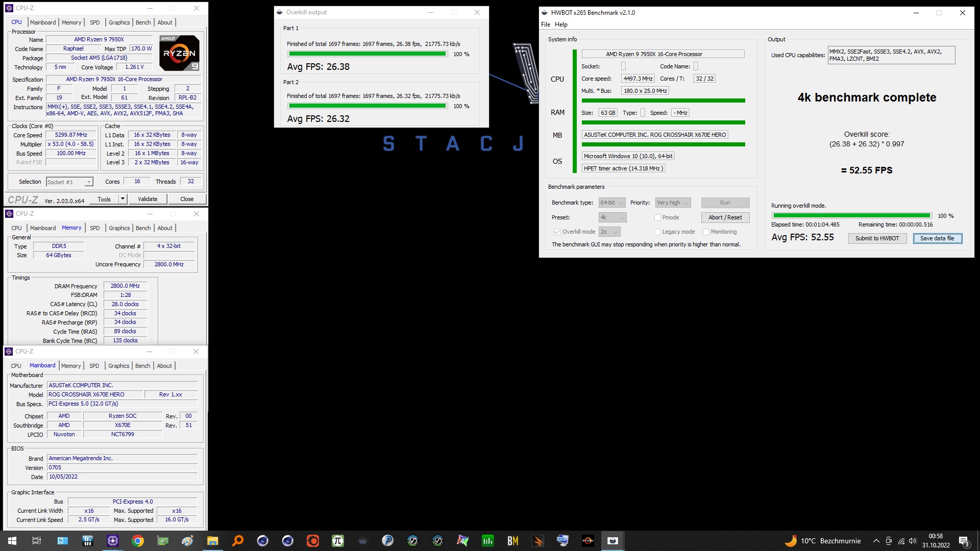
Task: Click the Used CPU capabilities text box
Action: [x=891, y=55]
